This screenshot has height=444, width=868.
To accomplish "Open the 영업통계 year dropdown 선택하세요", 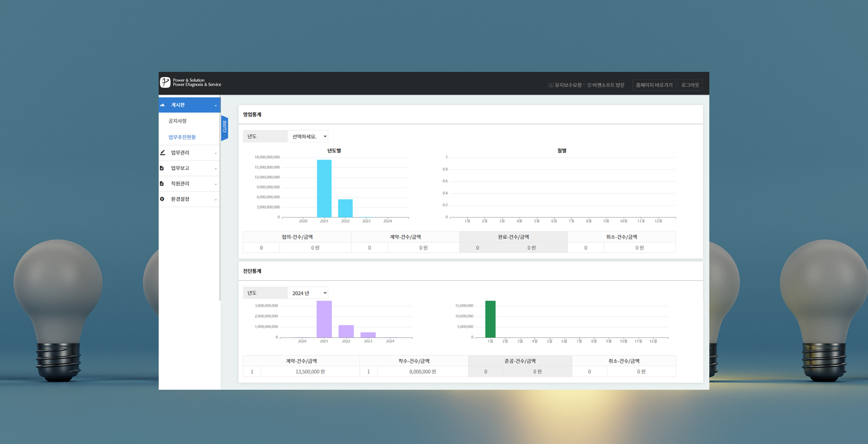I will [308, 136].
